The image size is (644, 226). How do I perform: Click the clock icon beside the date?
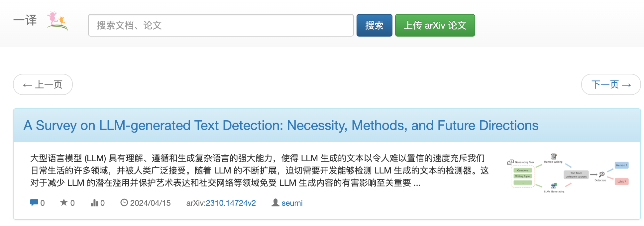pos(124,202)
